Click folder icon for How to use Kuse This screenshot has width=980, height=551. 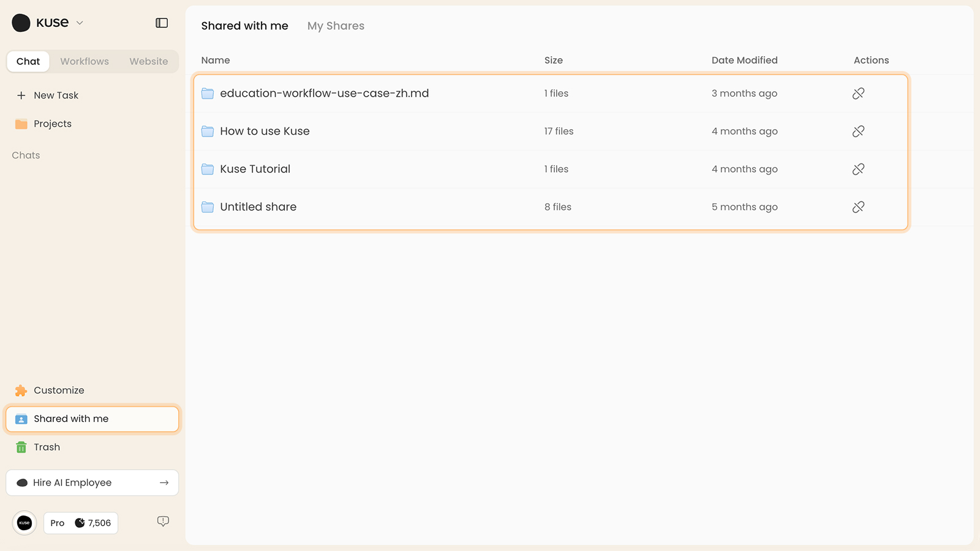[208, 132]
